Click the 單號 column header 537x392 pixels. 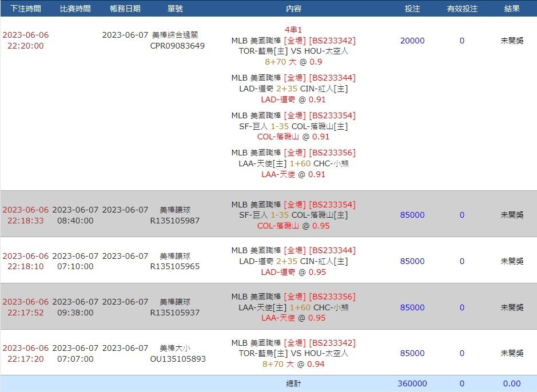tap(174, 9)
